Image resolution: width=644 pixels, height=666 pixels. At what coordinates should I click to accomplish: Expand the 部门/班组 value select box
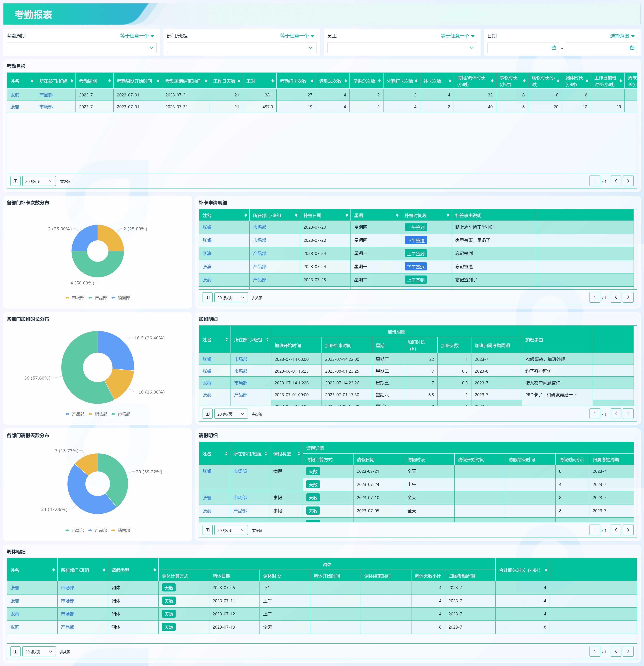point(241,48)
